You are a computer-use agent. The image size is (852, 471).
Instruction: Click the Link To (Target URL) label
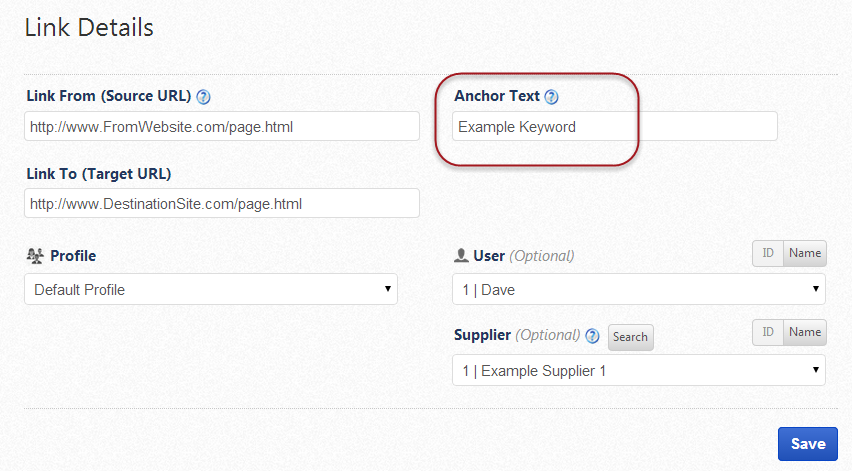(99, 174)
